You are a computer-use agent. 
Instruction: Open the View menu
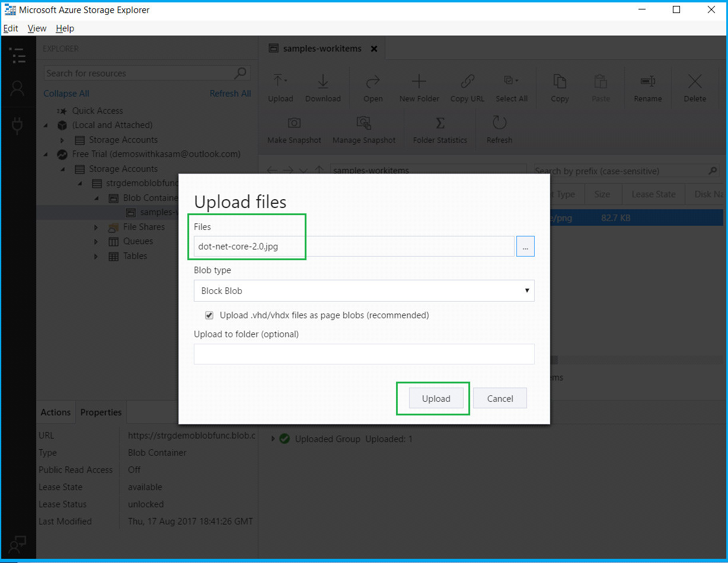[x=37, y=28]
